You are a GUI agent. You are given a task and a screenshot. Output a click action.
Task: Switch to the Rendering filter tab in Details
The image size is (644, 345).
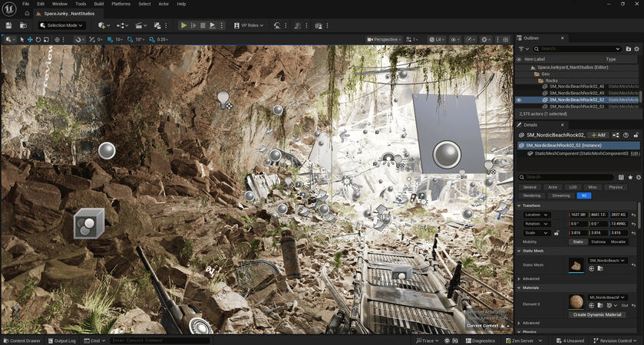click(x=531, y=195)
